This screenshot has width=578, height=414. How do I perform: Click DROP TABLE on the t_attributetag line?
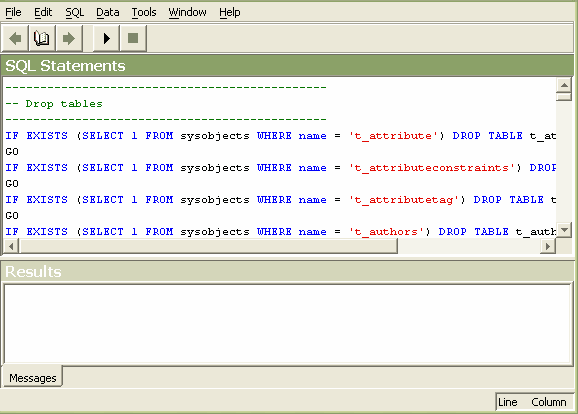pyautogui.click(x=509, y=200)
